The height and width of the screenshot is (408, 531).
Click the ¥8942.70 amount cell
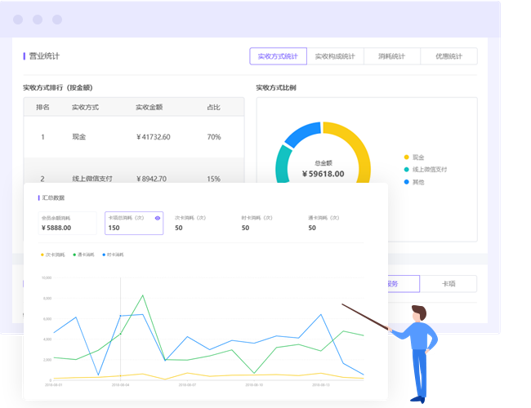tap(151, 178)
